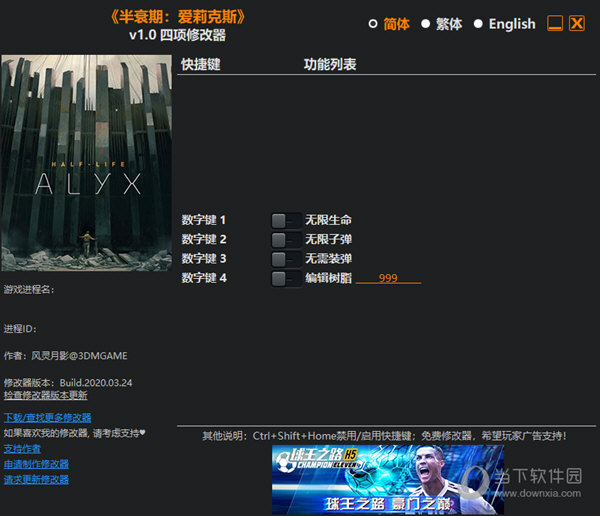Image resolution: width=600 pixels, height=516 pixels.
Task: Click the 编辑树脂 option label
Action: [328, 278]
